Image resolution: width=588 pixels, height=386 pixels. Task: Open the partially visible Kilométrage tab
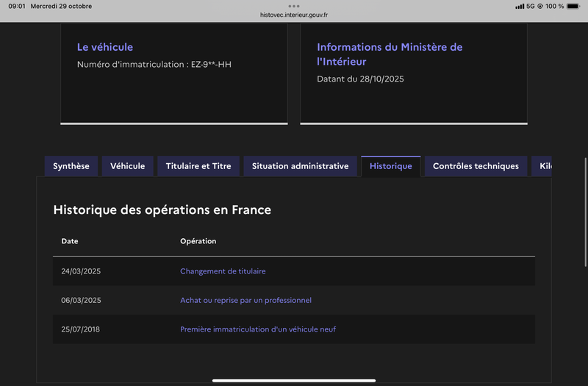[x=543, y=166]
